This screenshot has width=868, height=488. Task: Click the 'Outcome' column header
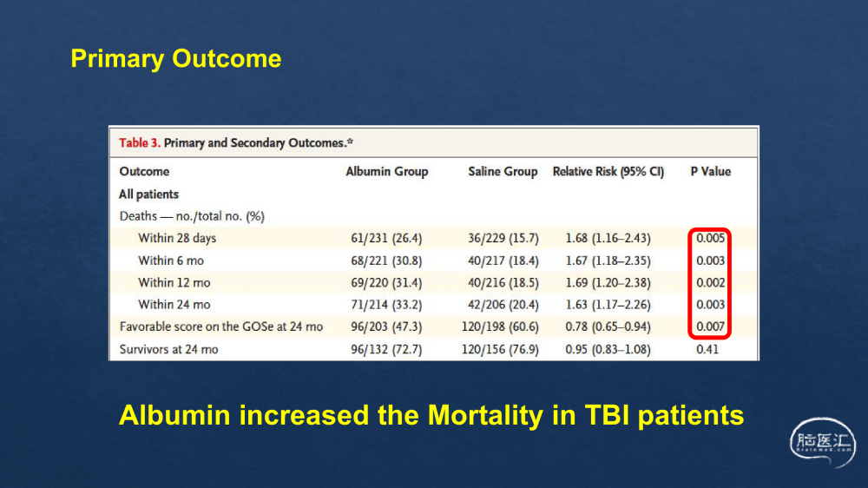pyautogui.click(x=144, y=172)
